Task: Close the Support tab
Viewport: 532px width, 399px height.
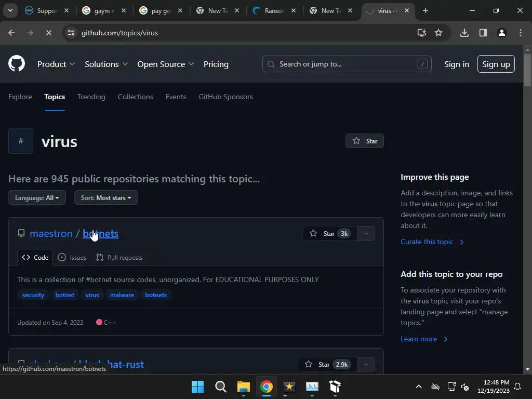Action: point(66,10)
